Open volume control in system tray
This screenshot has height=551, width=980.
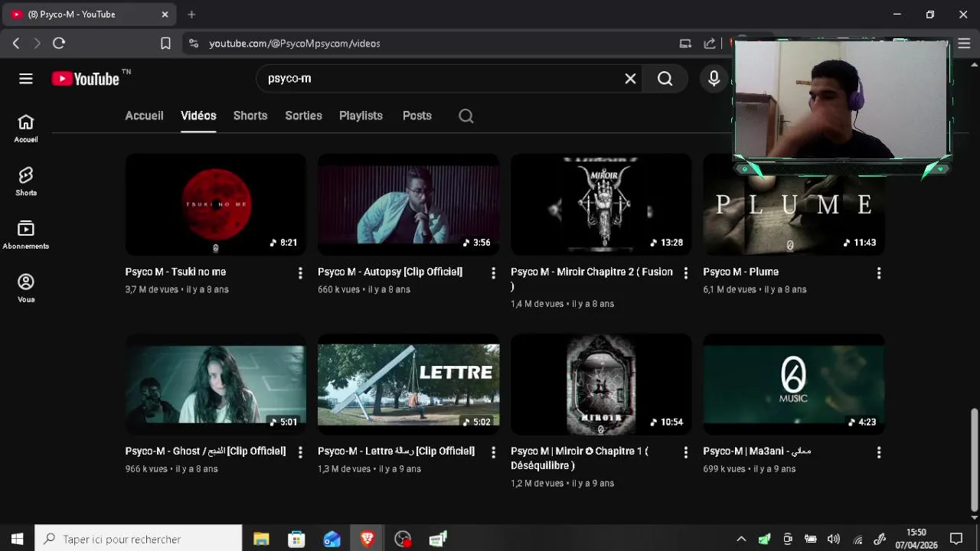[x=834, y=540]
